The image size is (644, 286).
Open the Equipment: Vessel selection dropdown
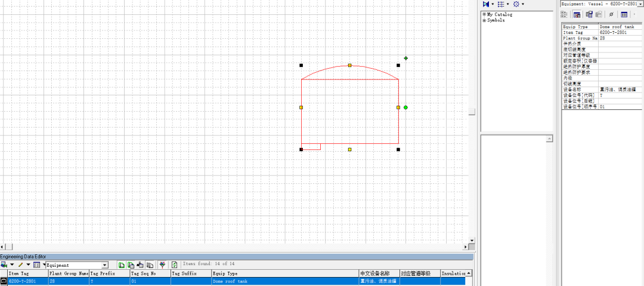(x=641, y=4)
